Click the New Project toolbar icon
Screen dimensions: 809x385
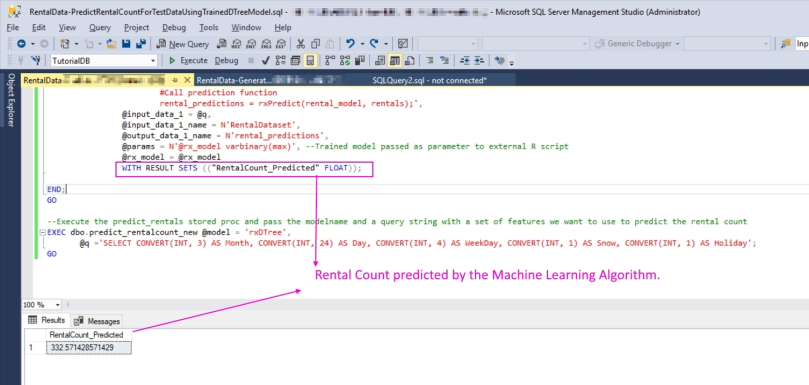pos(64,44)
